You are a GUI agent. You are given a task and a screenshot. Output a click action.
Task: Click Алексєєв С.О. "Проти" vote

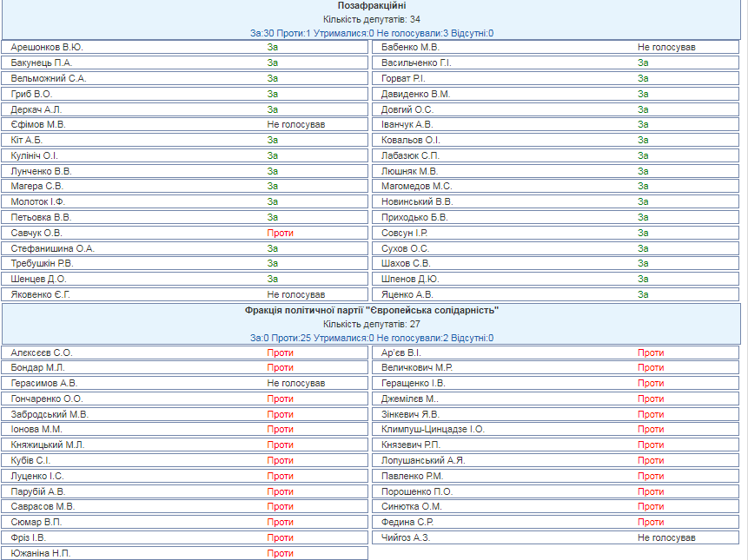click(280, 352)
